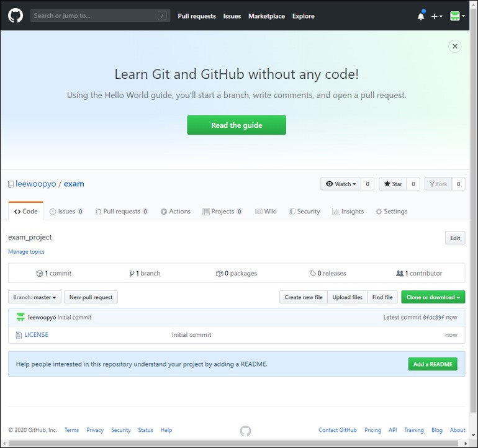Screen dimensions: 478x448
Task: Open the Initial commit message beside leewoopyo
Action: pyautogui.click(x=74, y=317)
